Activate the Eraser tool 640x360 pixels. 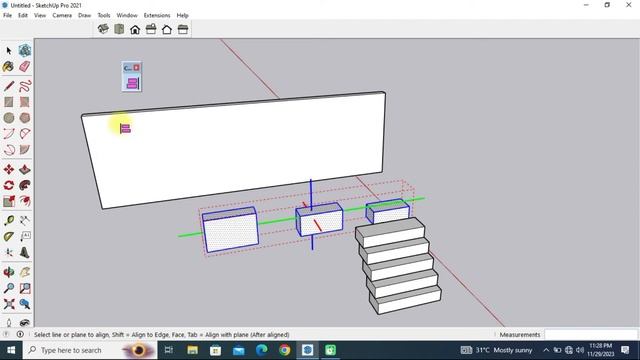[x=24, y=67]
